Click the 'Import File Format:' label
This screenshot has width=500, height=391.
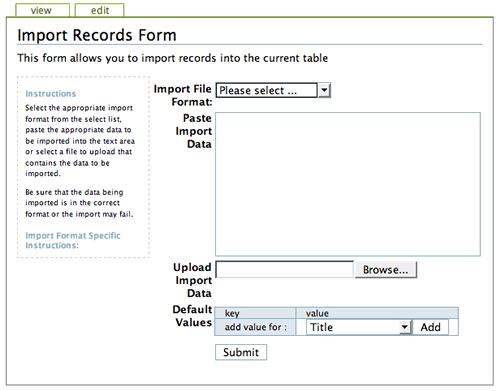point(183,95)
